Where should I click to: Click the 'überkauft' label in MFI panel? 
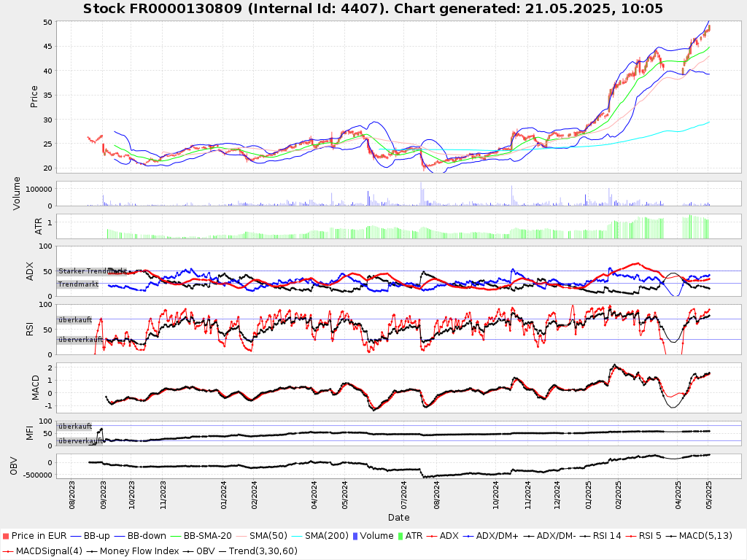click(75, 426)
